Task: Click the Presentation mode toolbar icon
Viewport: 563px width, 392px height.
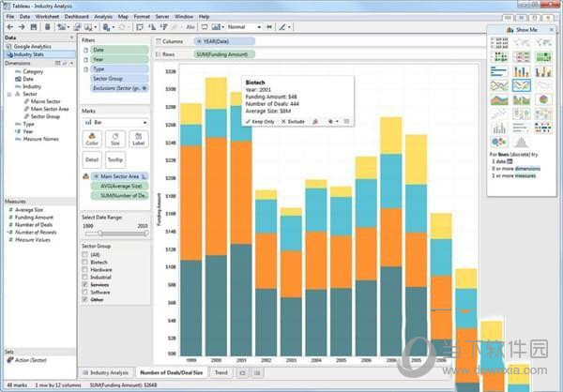Action: 205,27
